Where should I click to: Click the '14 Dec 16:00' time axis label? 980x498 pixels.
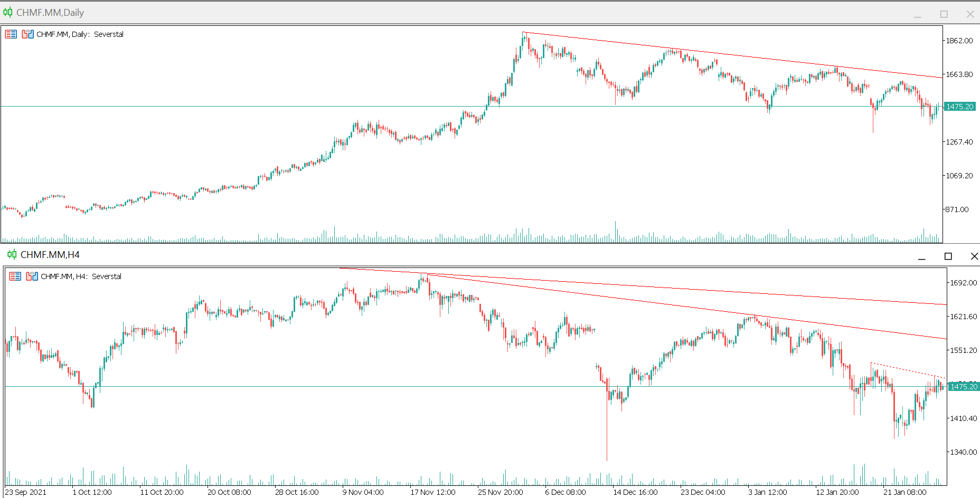pyautogui.click(x=635, y=492)
